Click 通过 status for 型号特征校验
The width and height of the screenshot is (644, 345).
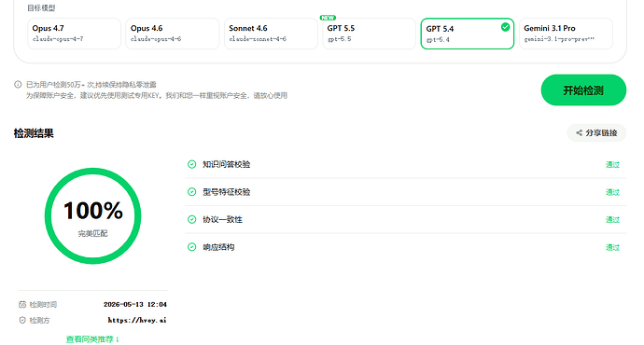click(x=612, y=192)
